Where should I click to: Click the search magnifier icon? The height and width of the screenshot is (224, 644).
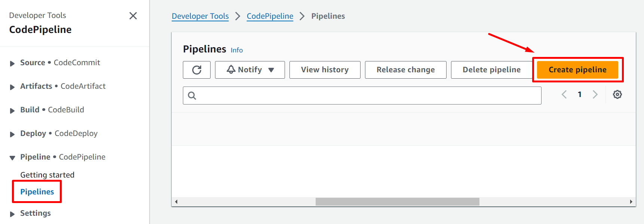click(x=192, y=96)
